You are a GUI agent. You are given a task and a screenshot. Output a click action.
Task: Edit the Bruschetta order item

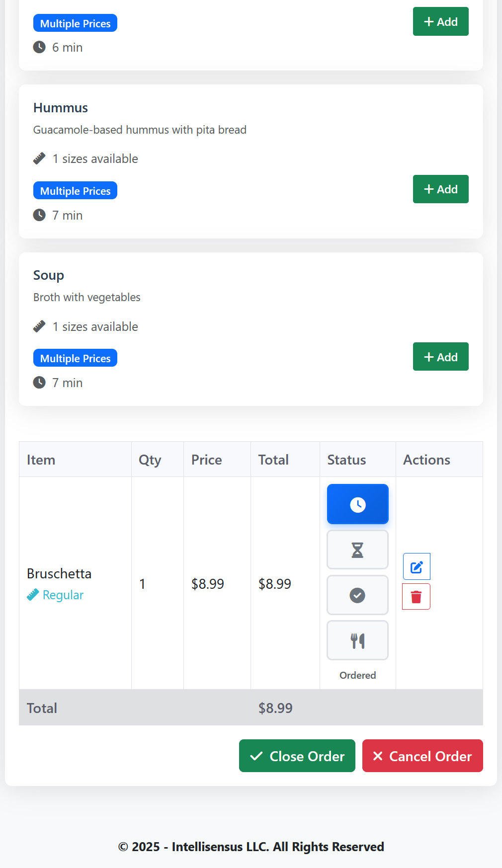click(x=417, y=566)
